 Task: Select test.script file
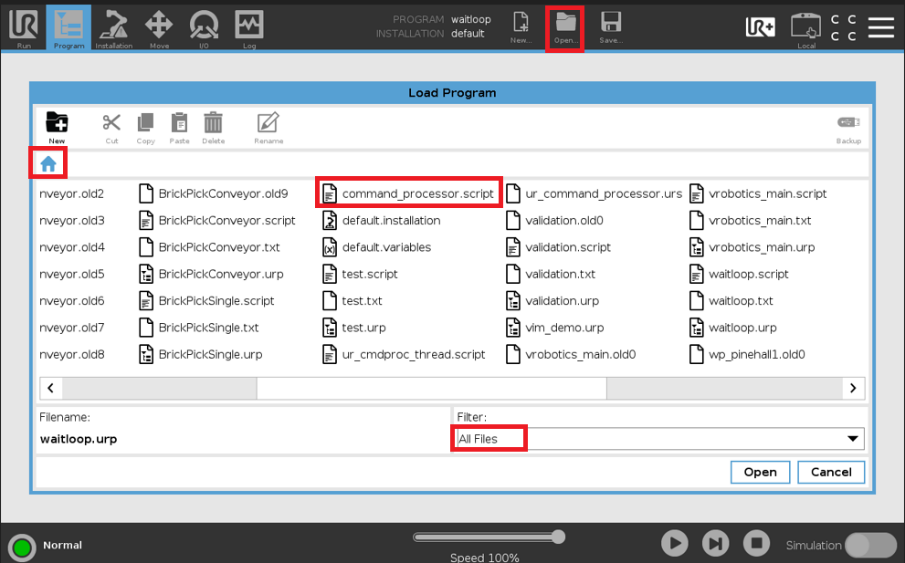click(x=360, y=274)
